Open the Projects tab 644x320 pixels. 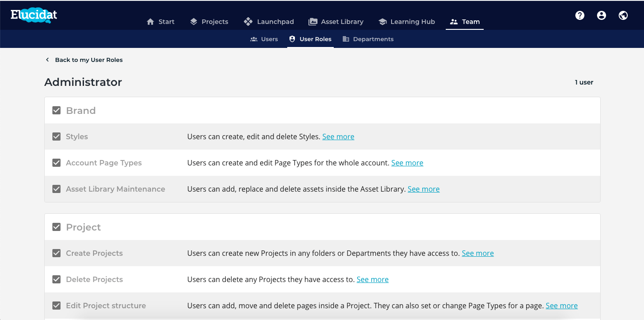209,22
